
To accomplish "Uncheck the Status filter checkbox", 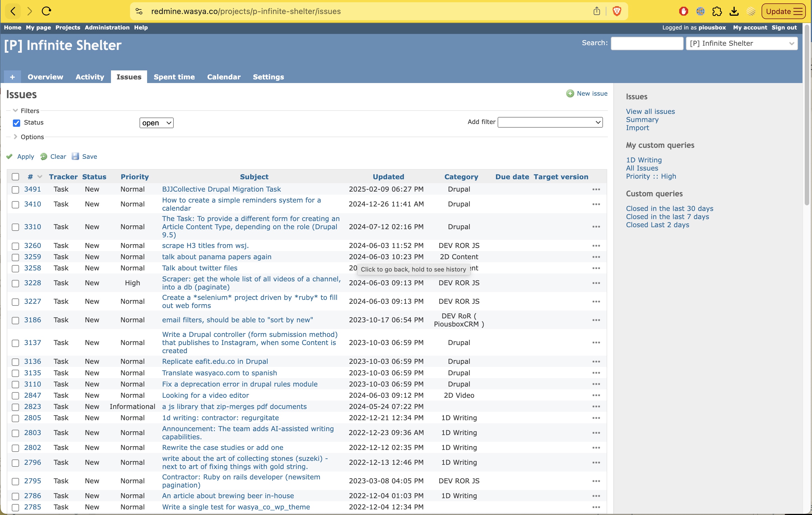I will (16, 123).
